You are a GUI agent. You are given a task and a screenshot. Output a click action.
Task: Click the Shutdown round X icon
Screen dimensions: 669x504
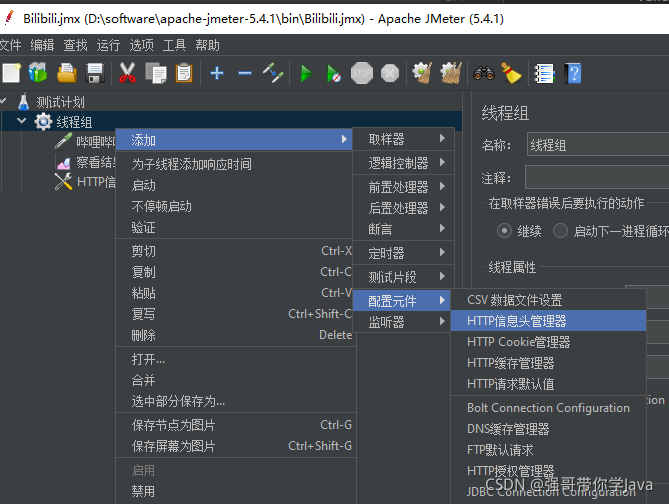pos(390,73)
